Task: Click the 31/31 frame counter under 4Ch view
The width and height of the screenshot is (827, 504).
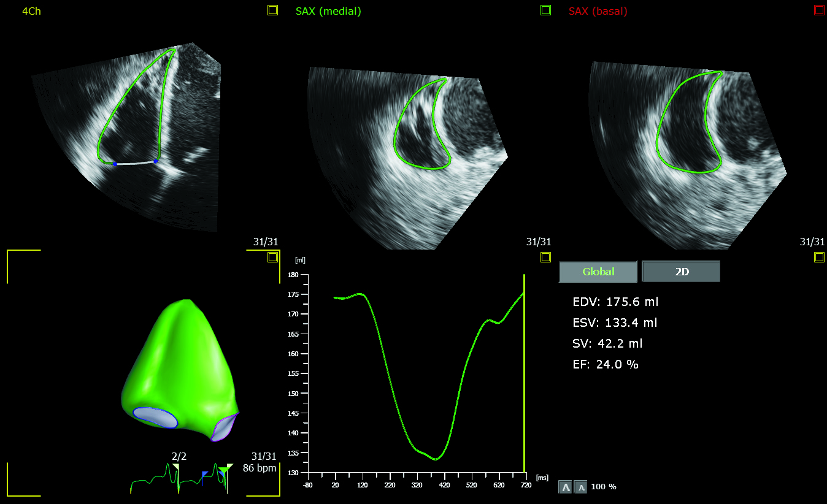Action: tap(266, 242)
